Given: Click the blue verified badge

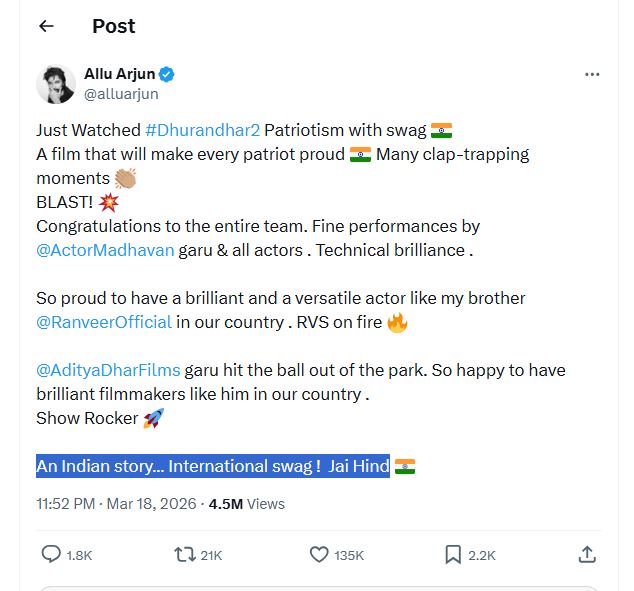Looking at the screenshot, I should [168, 75].
